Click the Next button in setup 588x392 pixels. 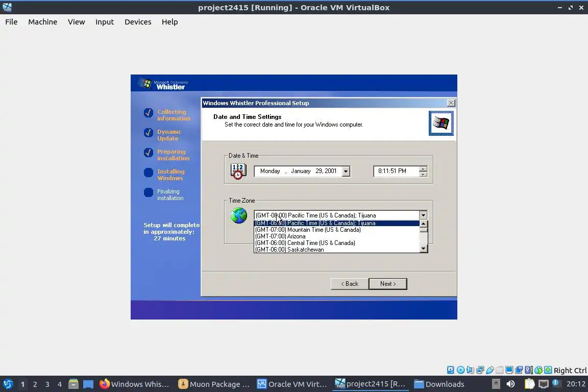click(388, 284)
